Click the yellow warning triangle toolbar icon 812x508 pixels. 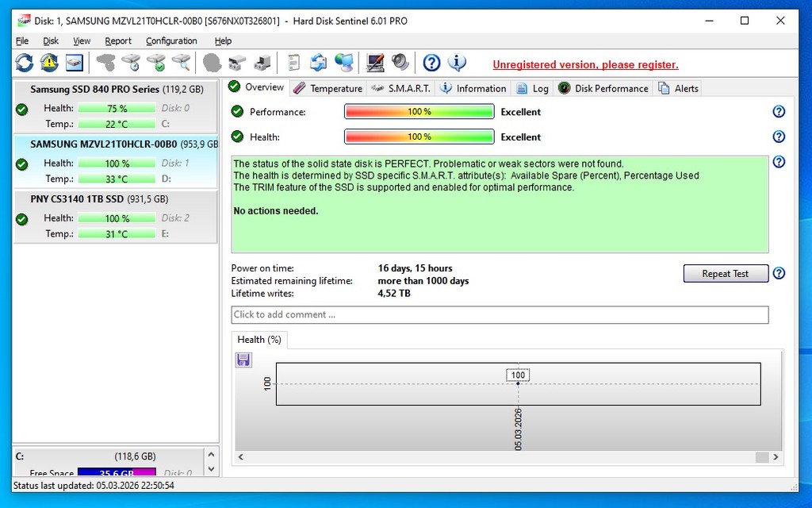coord(49,63)
